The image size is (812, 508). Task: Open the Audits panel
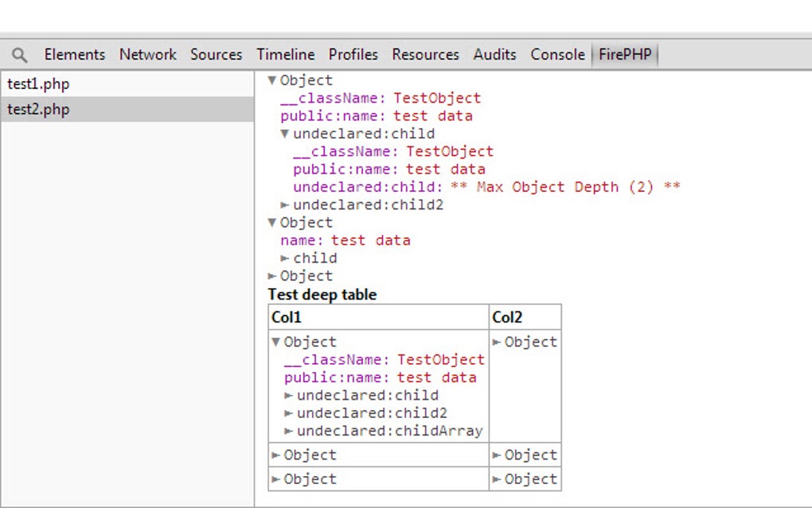494,54
